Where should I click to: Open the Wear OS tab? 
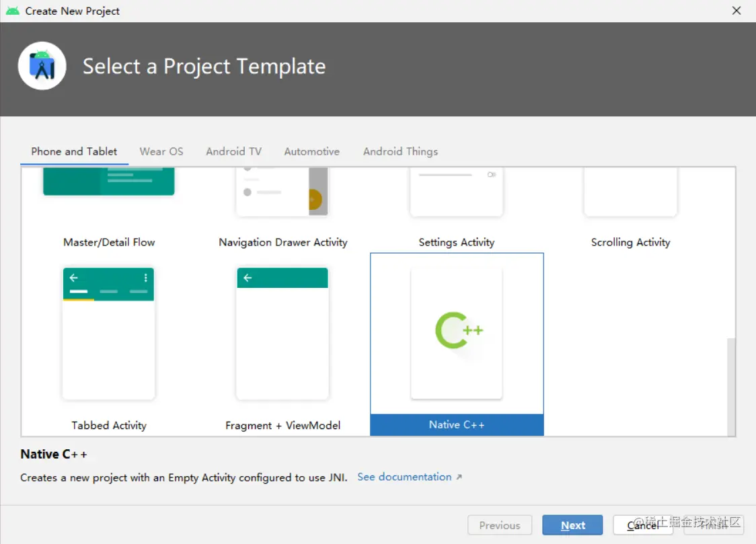tap(161, 151)
